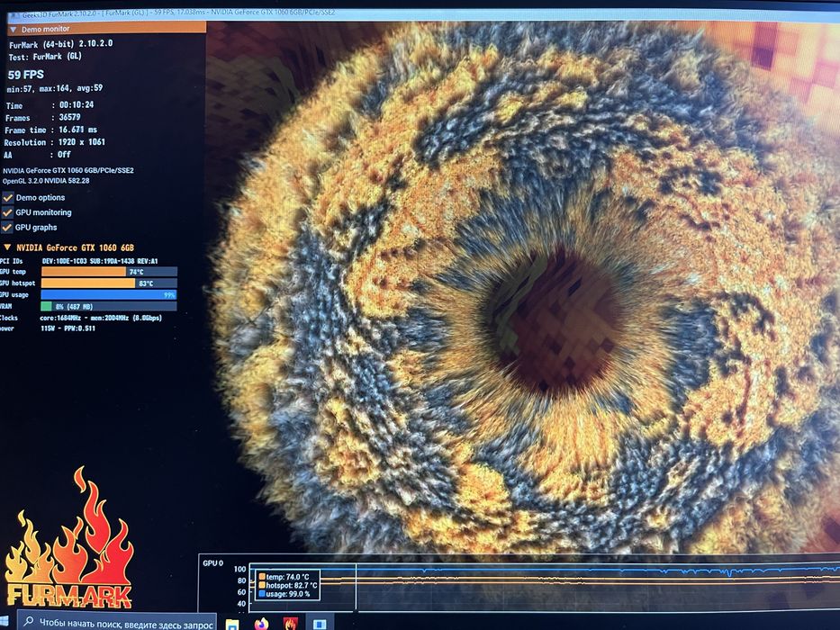Click the Resolution 1920 x 1061 value
Screen dimensions: 840x630
pos(81,142)
